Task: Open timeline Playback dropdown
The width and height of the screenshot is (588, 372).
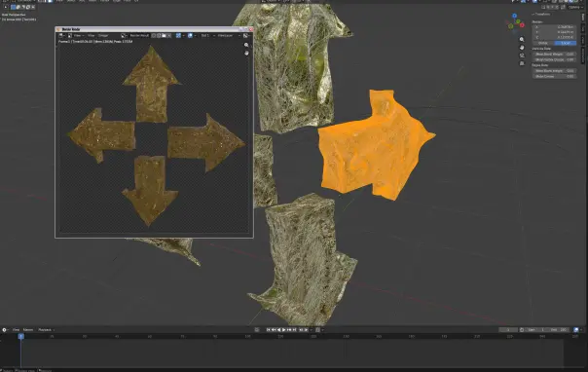Action: (x=46, y=330)
